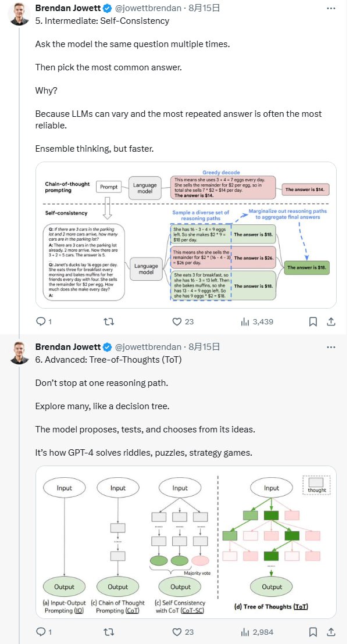
Task: Open Brendan Jowett's profile from first tweet
Action: 67,9
